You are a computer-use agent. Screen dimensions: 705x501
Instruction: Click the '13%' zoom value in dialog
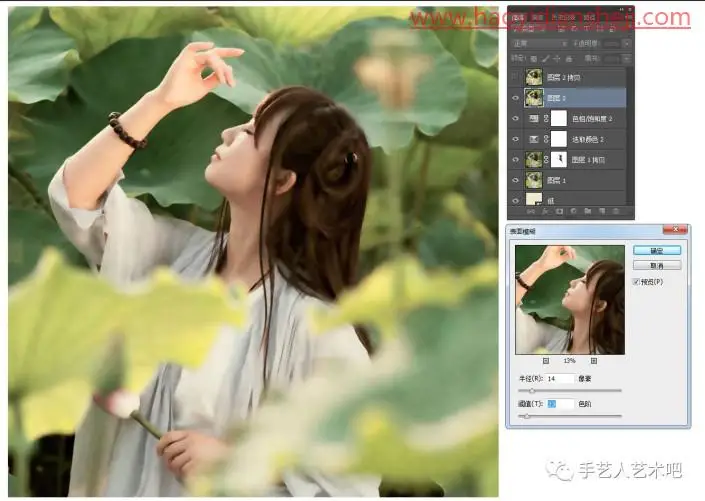coord(570,361)
